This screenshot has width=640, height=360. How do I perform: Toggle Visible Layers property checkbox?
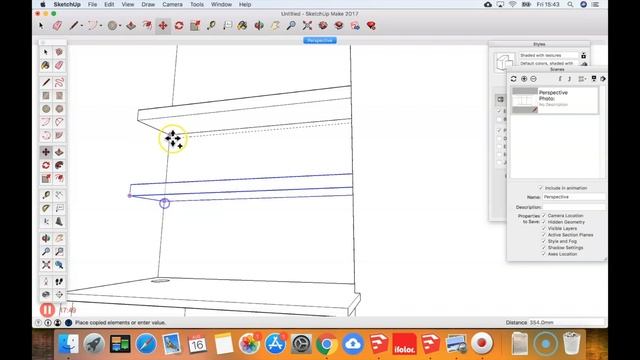(544, 229)
